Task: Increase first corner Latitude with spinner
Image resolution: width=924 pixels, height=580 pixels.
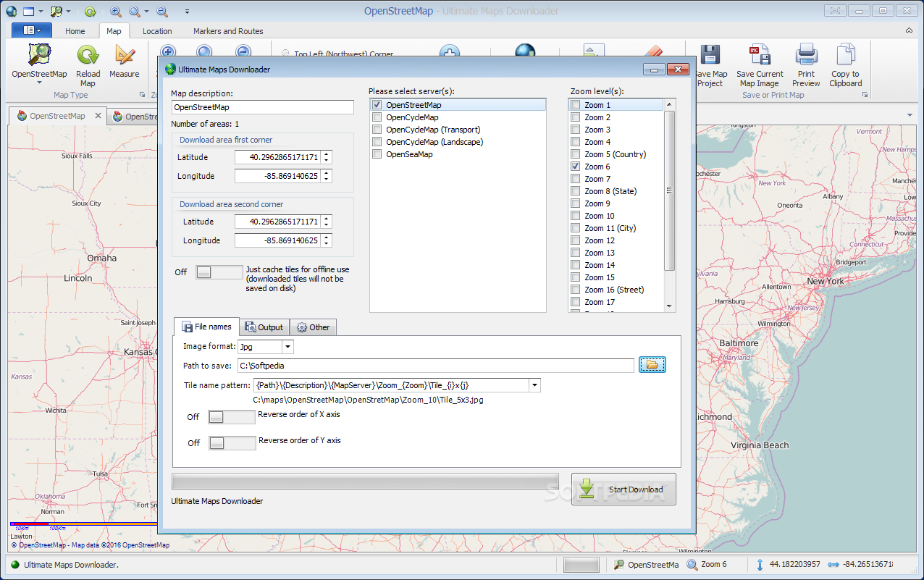Action: [327, 154]
